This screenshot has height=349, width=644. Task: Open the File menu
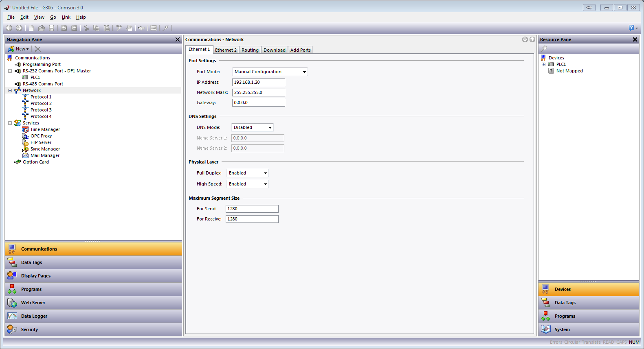point(11,17)
